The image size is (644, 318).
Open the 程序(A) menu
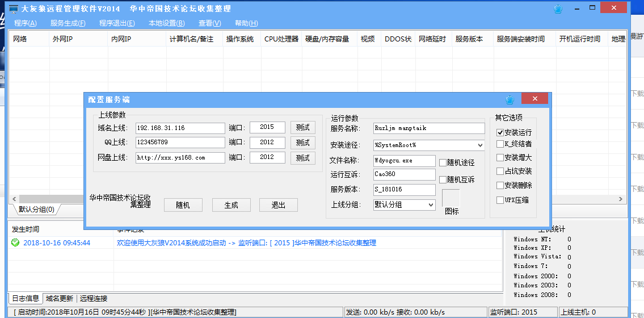tap(26, 23)
